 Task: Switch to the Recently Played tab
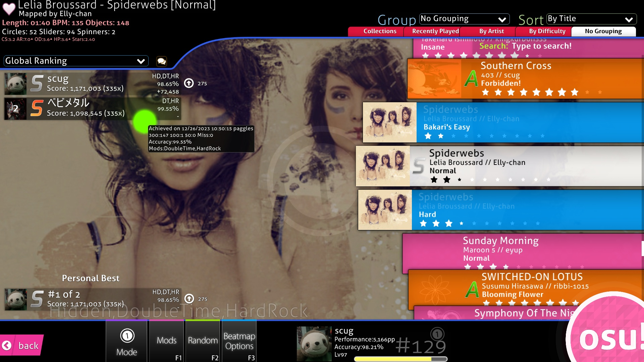[x=432, y=31]
